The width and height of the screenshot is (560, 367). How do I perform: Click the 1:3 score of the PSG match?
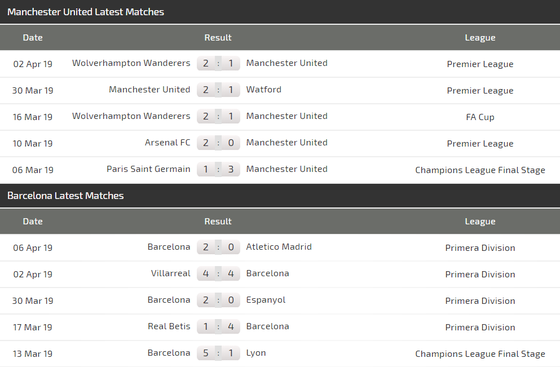coord(218,169)
